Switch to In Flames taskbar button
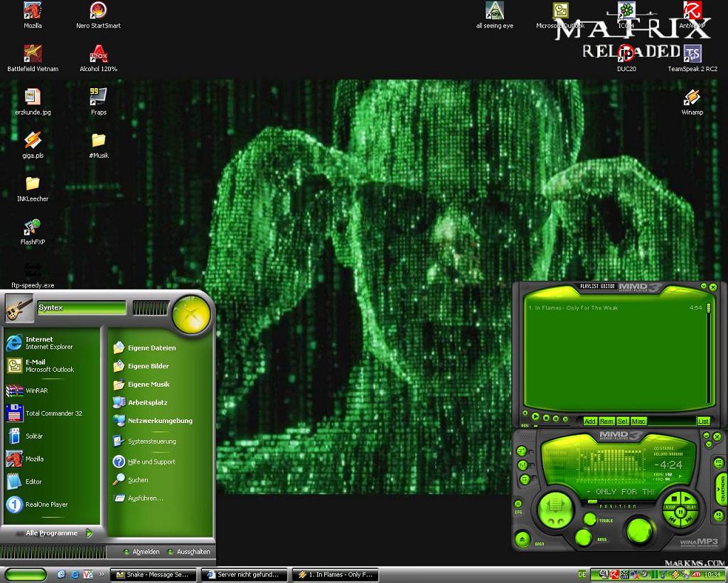Screen dimensions: 728x583 [x=336, y=574]
